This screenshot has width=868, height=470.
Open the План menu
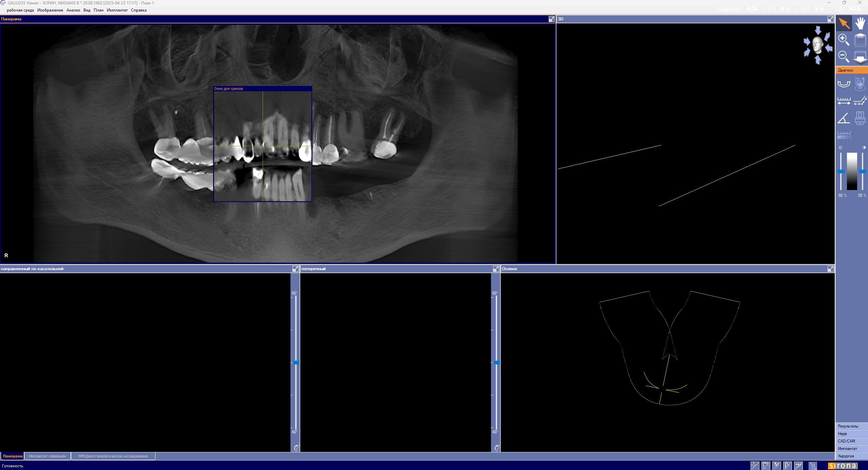98,10
